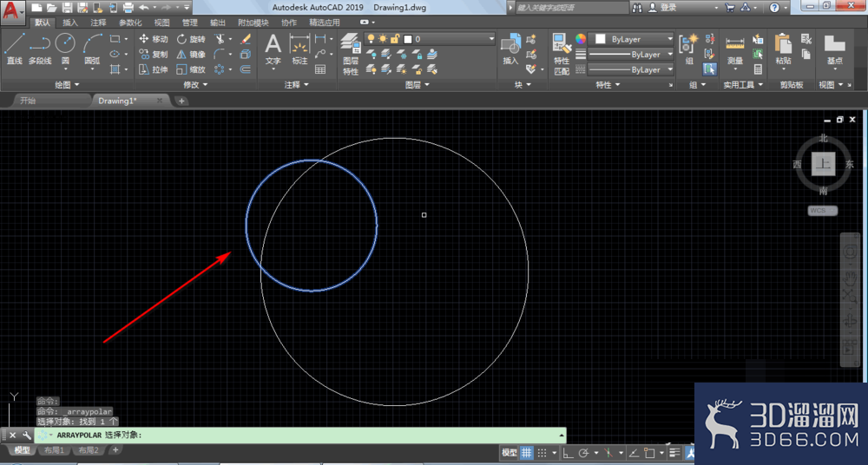Choose the Move (移动) modify tool

153,39
